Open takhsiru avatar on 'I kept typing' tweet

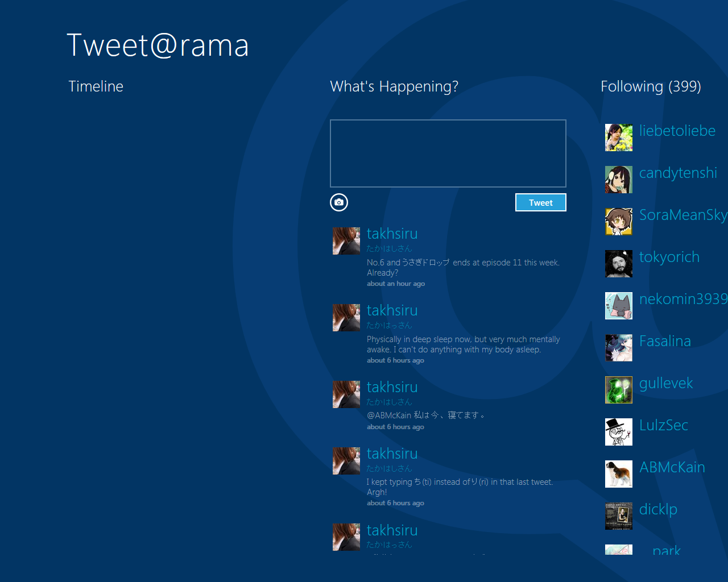[x=346, y=461]
